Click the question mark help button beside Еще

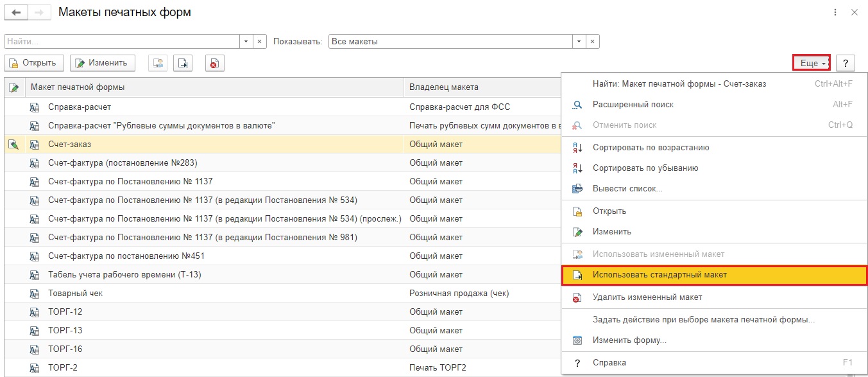point(846,63)
